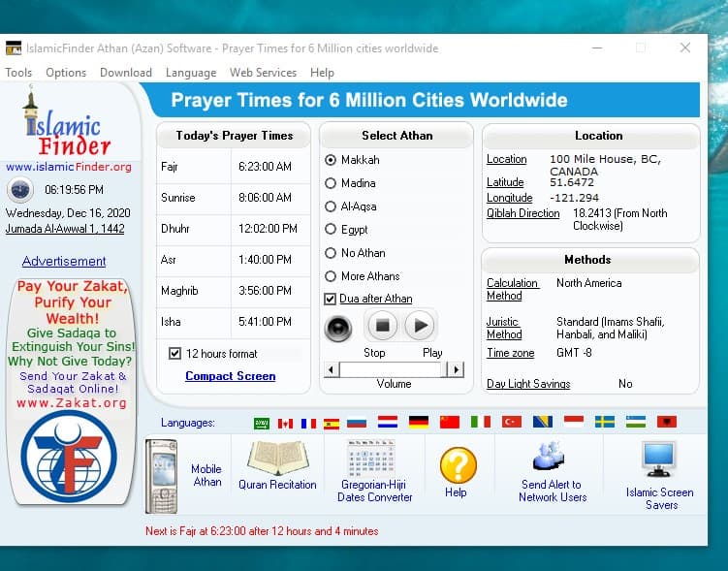
Task: Open the Gregorian-Hijri calendar icon
Action: coord(371,459)
